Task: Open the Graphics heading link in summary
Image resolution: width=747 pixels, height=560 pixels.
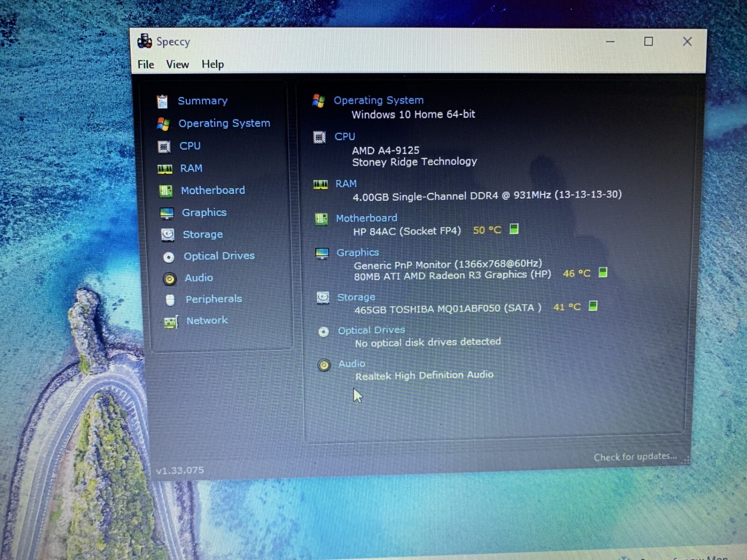Action: pyautogui.click(x=358, y=252)
